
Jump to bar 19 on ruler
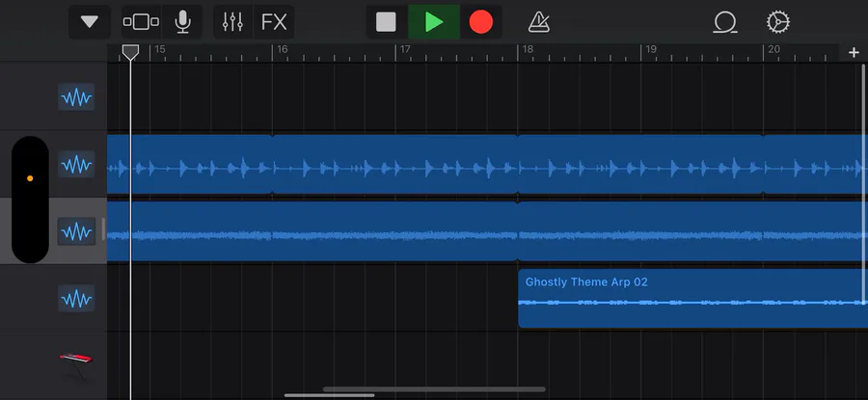click(650, 49)
